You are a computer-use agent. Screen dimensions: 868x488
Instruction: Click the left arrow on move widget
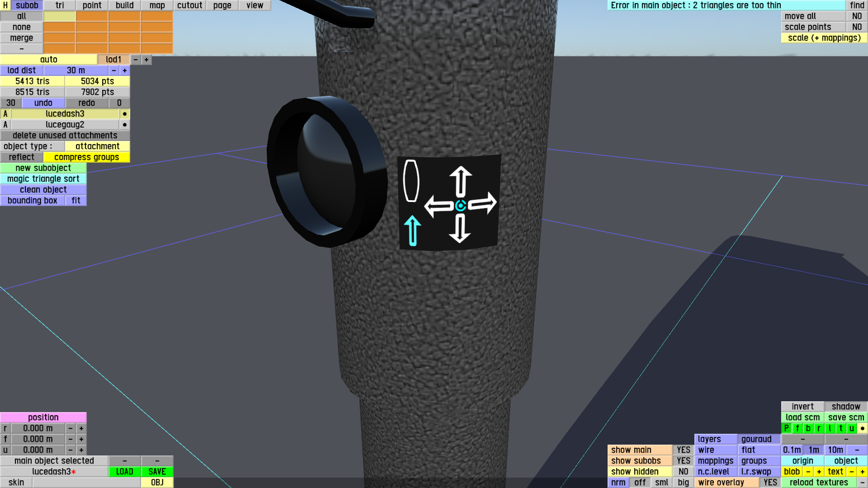[x=438, y=206]
